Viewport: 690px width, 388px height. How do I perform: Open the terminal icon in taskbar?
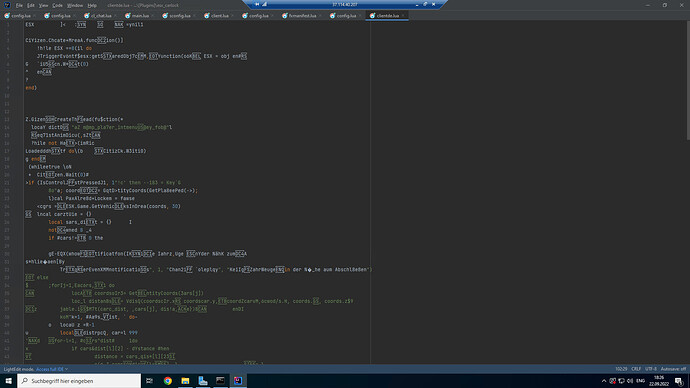[220, 381]
